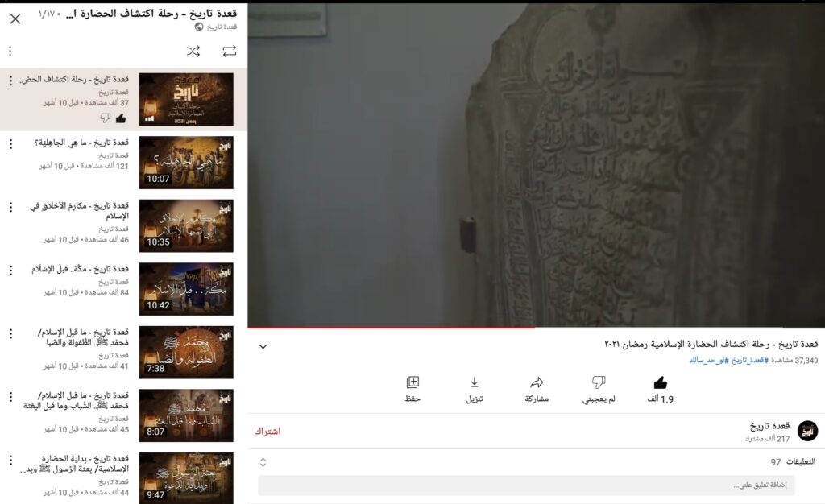Click the dislike thumbs-down icon under the video
825x504 pixels.
599,382
